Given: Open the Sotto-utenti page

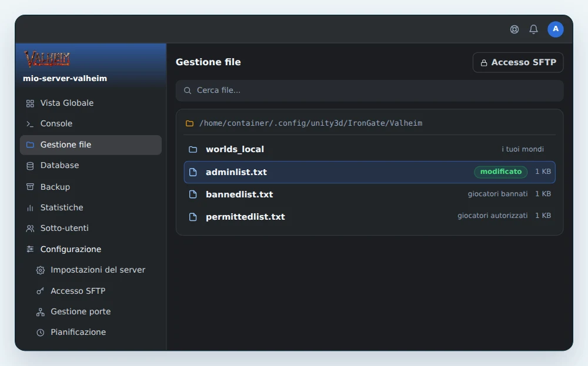Looking at the screenshot, I should coord(91,228).
